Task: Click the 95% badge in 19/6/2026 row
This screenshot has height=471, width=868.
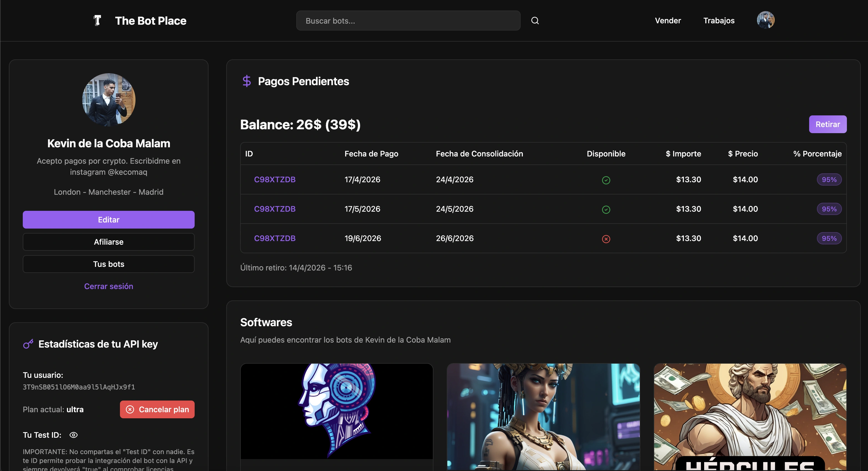Action: [829, 238]
